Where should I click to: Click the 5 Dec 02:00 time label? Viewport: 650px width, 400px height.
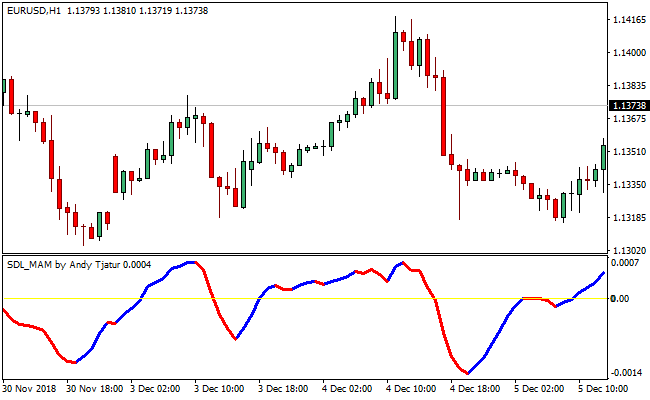coord(540,389)
